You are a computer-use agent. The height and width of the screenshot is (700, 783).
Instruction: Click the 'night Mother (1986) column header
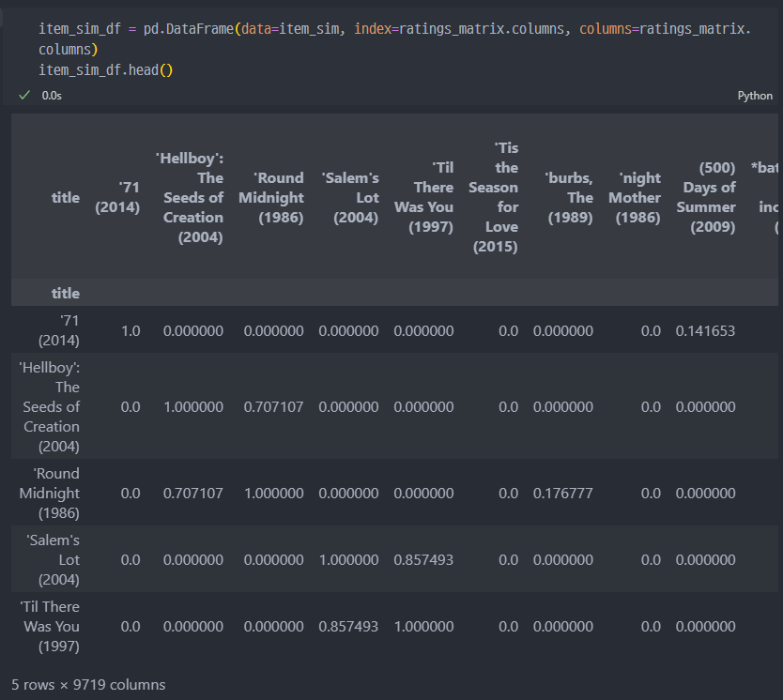635,197
